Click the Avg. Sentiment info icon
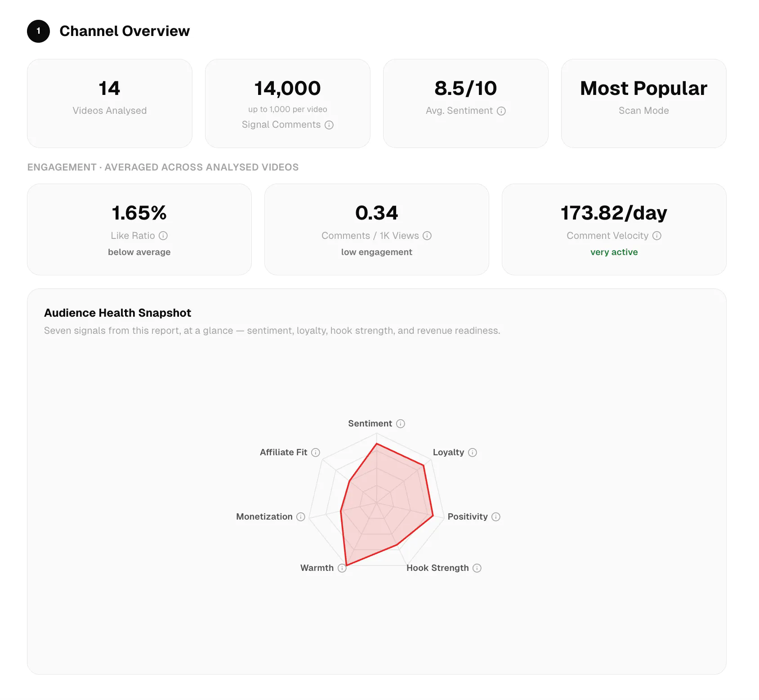Viewport: 759px width, 700px height. tap(501, 111)
